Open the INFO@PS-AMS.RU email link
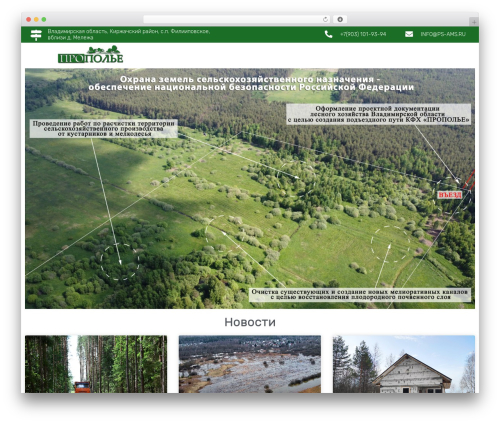500x423 pixels. coord(443,34)
